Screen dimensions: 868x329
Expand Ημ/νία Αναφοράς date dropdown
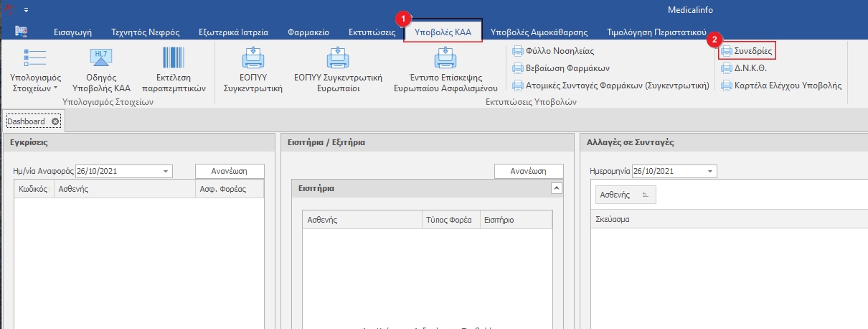(x=166, y=172)
